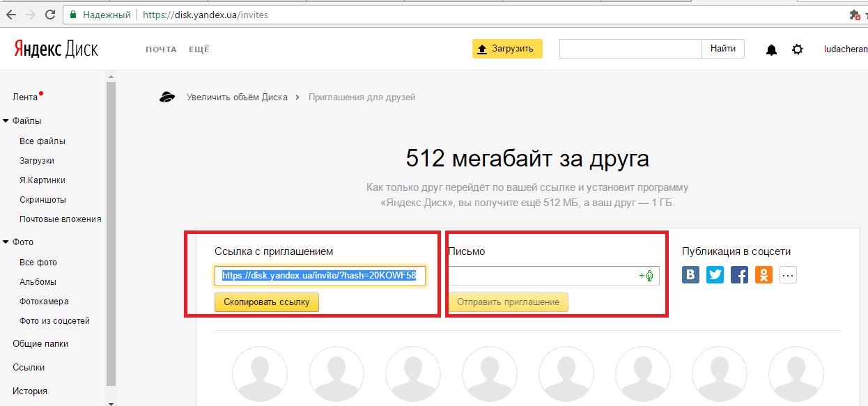Open Все фото in sidebar
Viewport: 868px width, 406px height.
38,263
